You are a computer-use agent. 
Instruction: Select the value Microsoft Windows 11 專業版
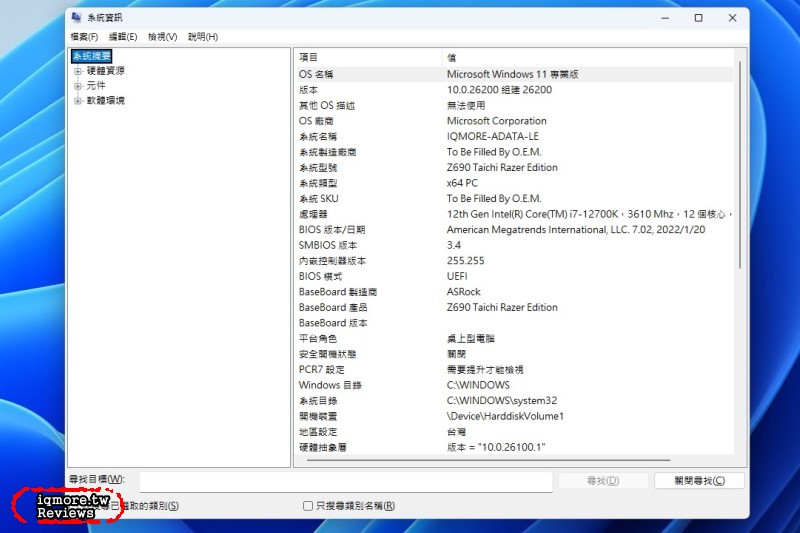(x=513, y=74)
